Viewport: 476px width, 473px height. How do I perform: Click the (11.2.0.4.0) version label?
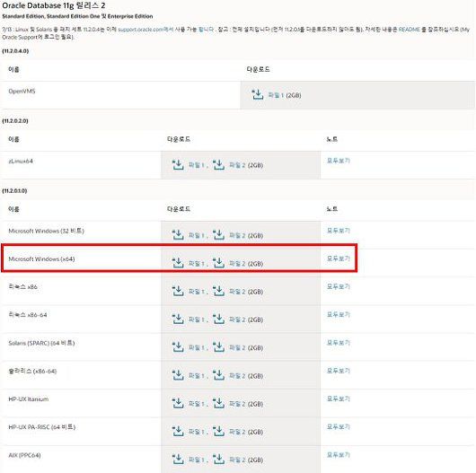pos(15,51)
